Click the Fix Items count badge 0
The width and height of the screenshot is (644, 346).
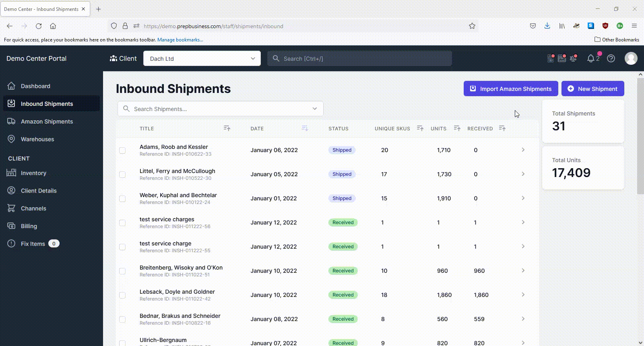point(54,243)
